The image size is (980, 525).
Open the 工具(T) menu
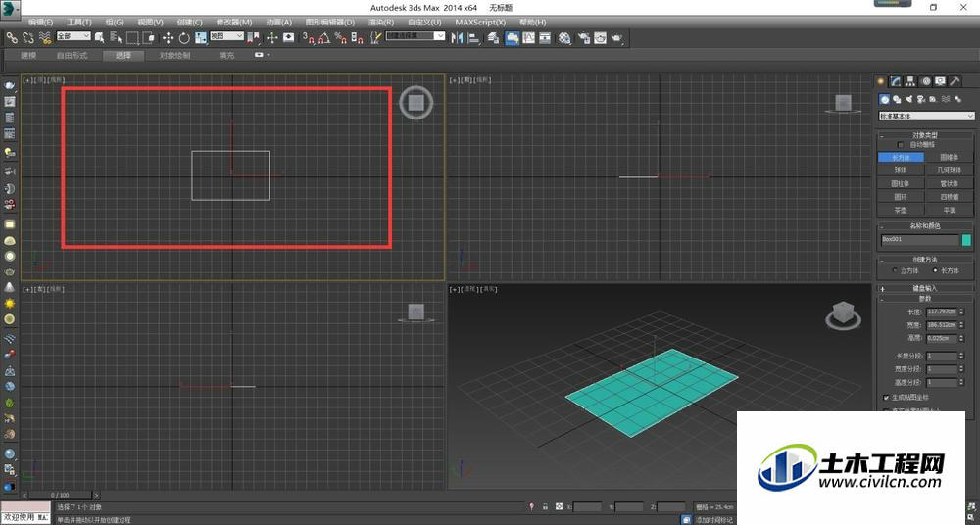point(79,22)
